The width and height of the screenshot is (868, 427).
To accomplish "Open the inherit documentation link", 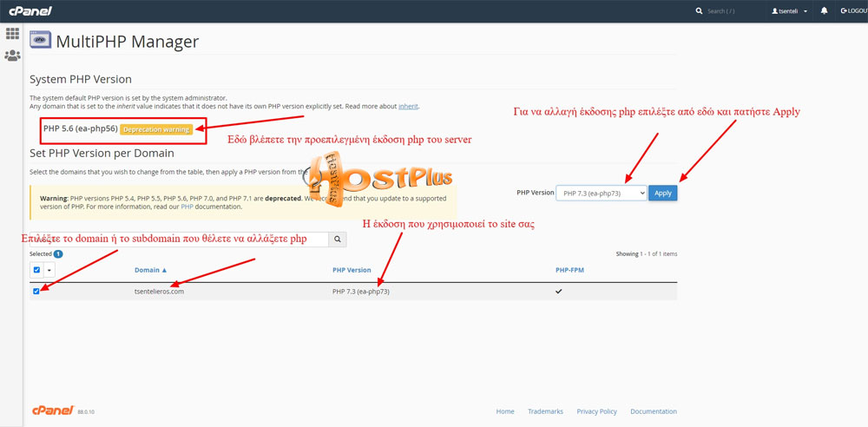I will pos(409,106).
